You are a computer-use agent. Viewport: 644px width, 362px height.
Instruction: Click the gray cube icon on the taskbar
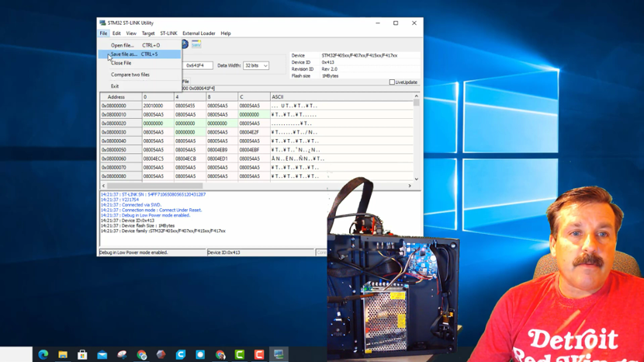161,354
